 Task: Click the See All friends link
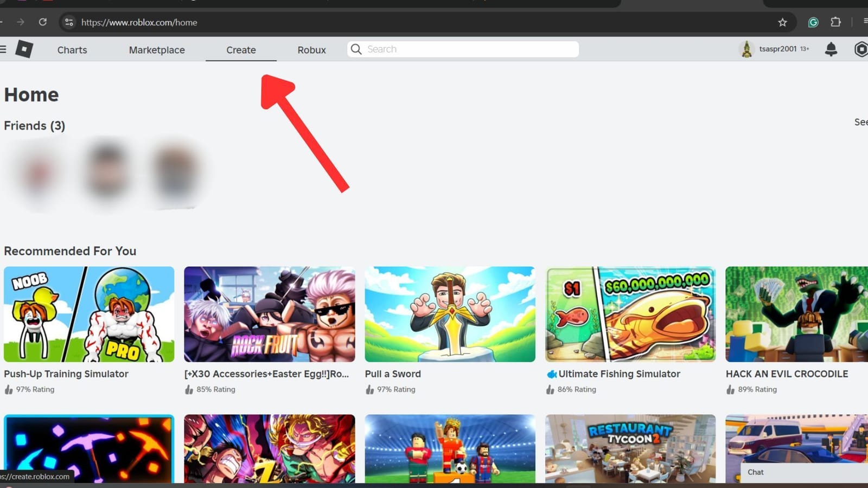(860, 123)
